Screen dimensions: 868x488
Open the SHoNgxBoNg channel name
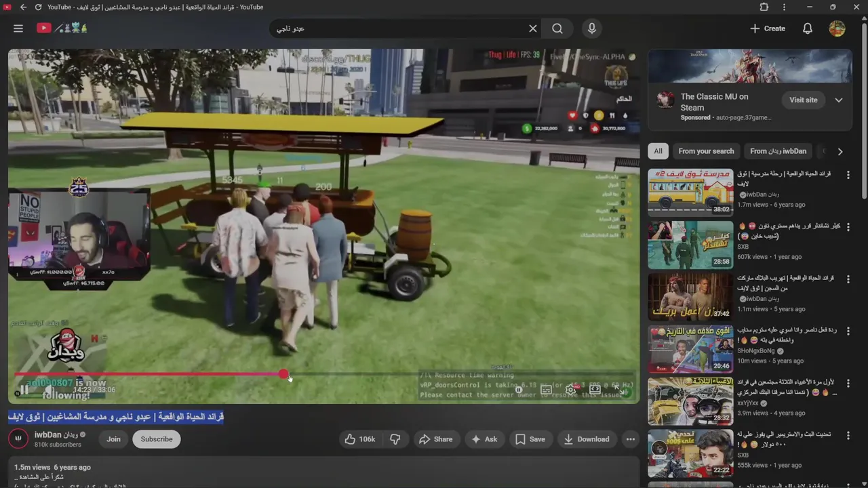tap(756, 351)
